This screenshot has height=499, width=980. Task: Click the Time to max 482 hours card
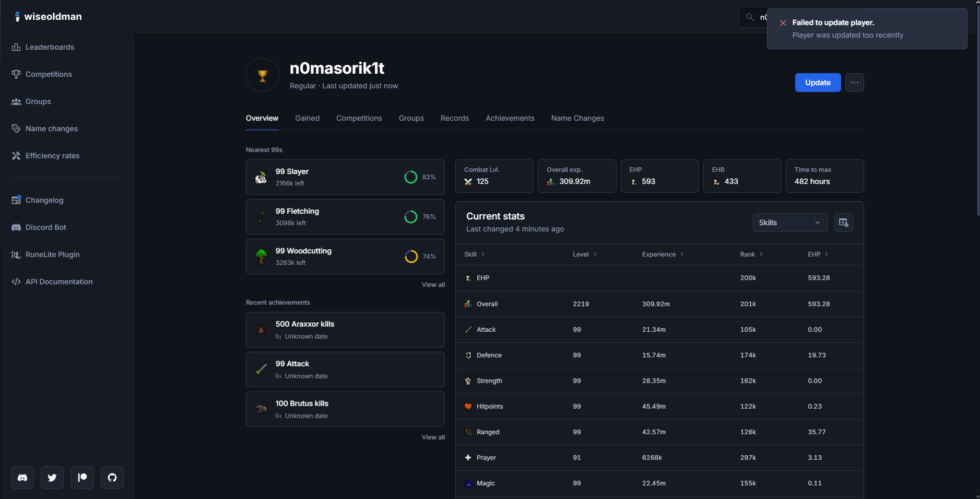point(824,176)
